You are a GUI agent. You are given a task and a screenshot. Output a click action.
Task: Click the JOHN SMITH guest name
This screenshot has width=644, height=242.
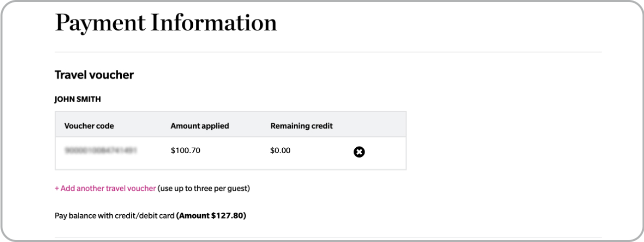78,99
